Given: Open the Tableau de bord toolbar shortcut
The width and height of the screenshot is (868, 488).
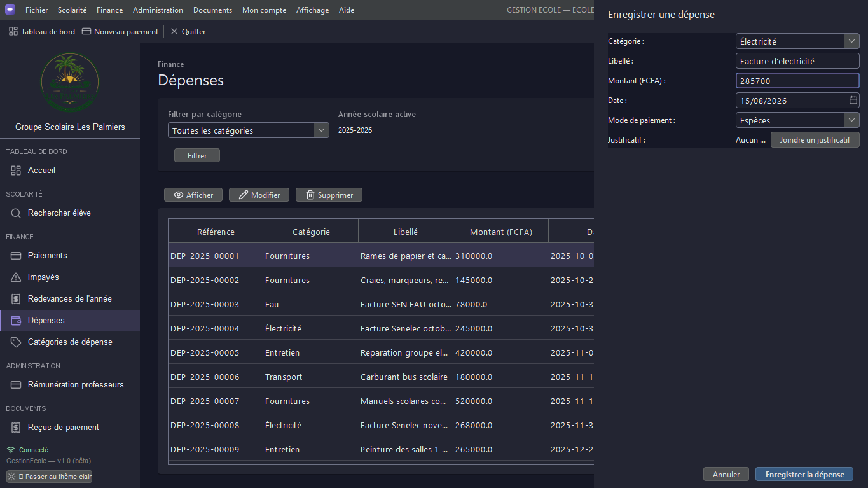Looking at the screenshot, I should pos(42,31).
